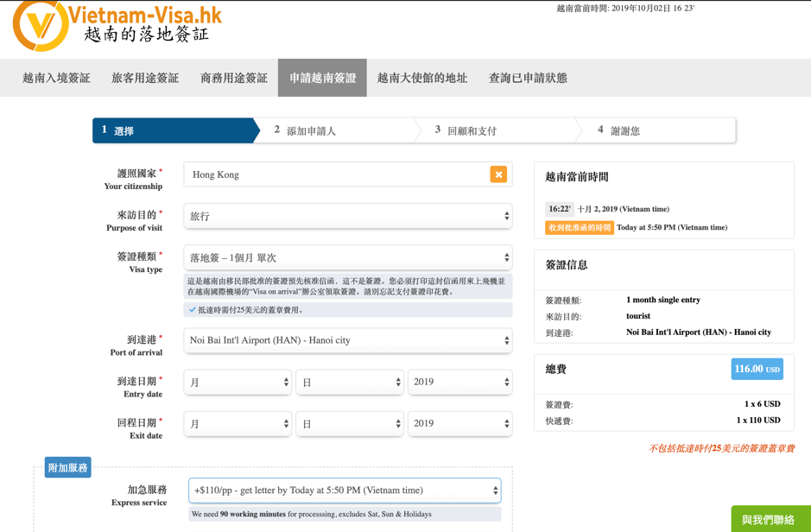Open the exit date month dropdown
This screenshot has height=532, width=811.
[238, 423]
